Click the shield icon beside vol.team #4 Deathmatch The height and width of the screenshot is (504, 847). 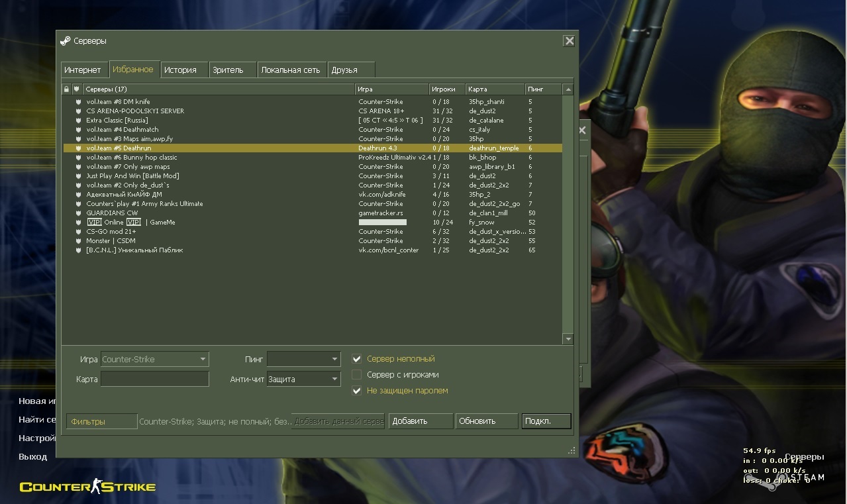coord(78,130)
